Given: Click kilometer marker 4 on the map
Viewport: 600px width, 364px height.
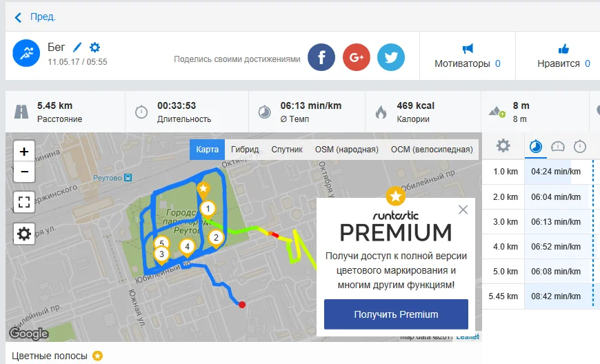Looking at the screenshot, I should (x=187, y=247).
